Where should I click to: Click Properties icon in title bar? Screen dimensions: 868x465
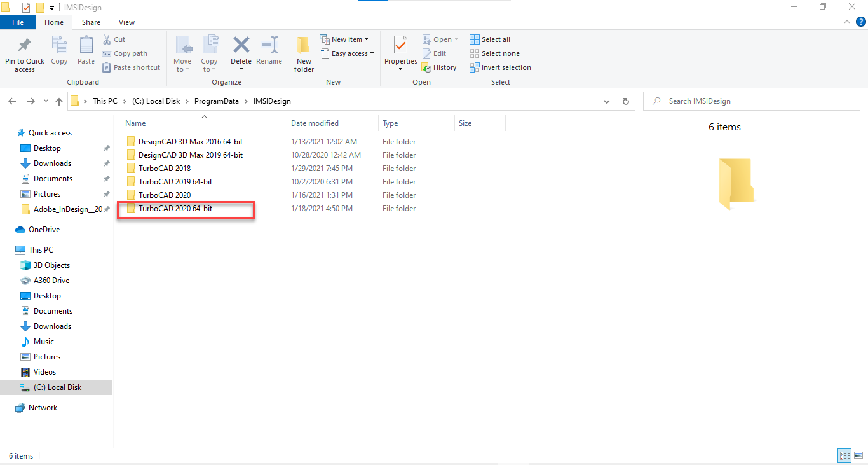click(26, 8)
